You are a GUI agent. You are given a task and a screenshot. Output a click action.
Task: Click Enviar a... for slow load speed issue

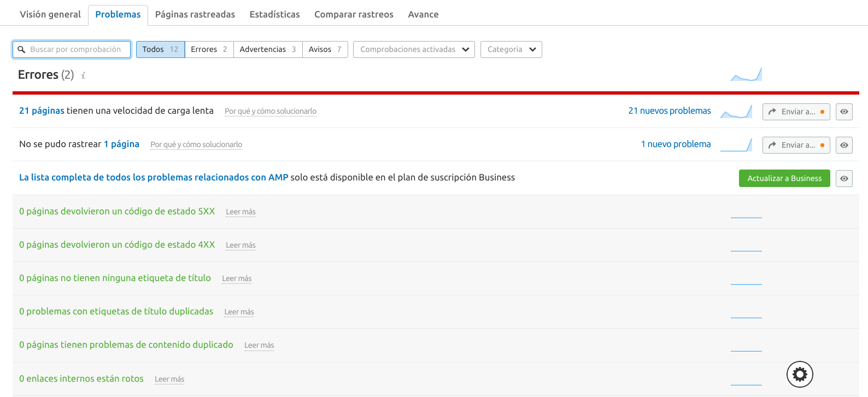pyautogui.click(x=796, y=112)
